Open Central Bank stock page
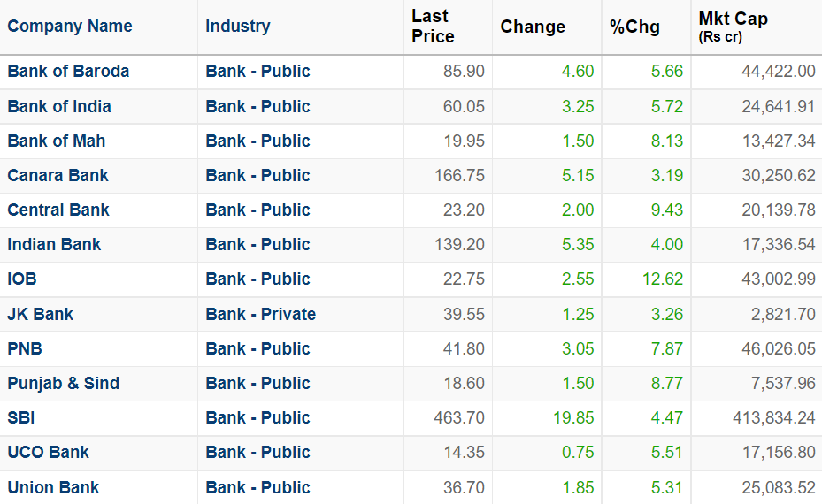This screenshot has height=504, width=822. point(58,210)
